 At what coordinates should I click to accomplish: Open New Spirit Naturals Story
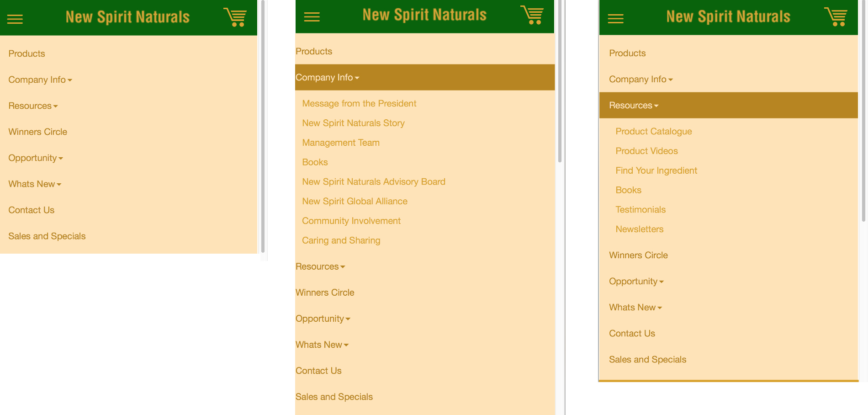(x=353, y=123)
